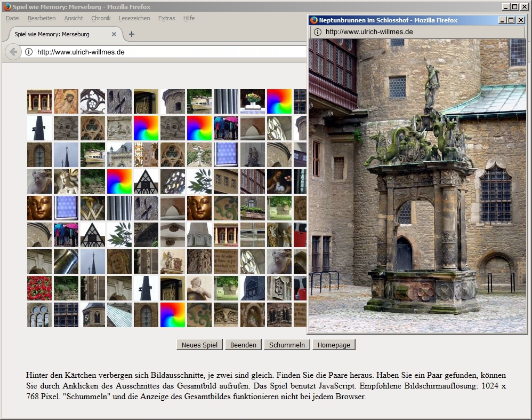This screenshot has height=420, width=532.
Task: Click the Neptune fountain photo in popup
Action: click(417, 187)
